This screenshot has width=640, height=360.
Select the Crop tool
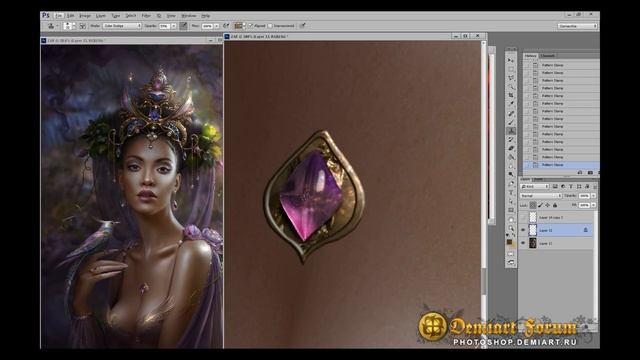pyautogui.click(x=511, y=95)
